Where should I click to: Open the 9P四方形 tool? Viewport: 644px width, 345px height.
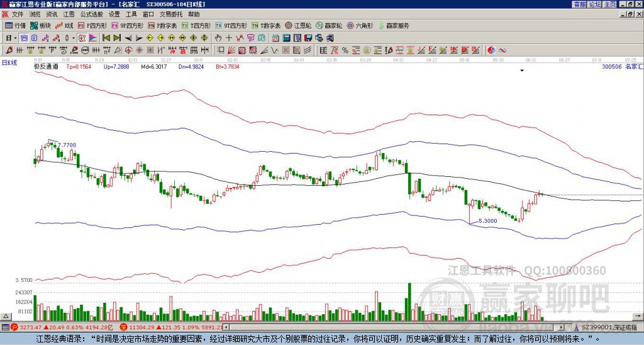point(127,25)
